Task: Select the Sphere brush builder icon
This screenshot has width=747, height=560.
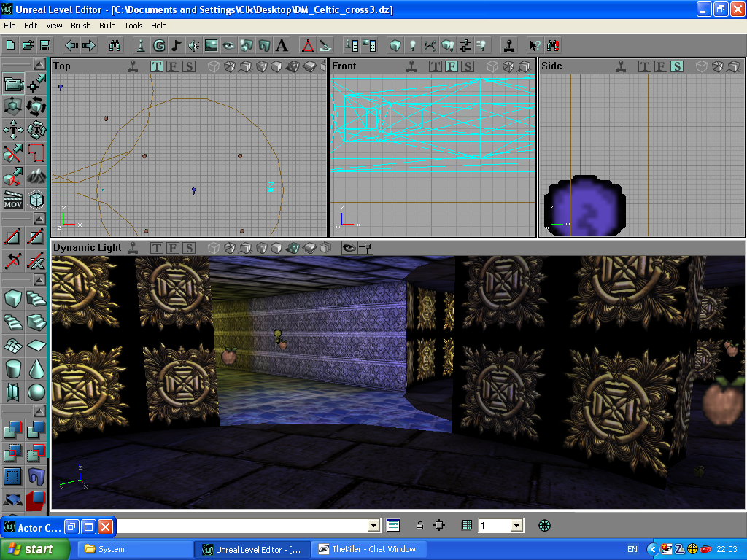Action: 36,393
